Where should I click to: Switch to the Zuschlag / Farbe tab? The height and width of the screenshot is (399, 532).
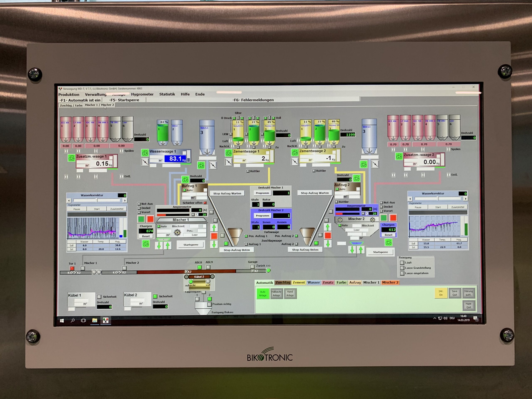71,105
